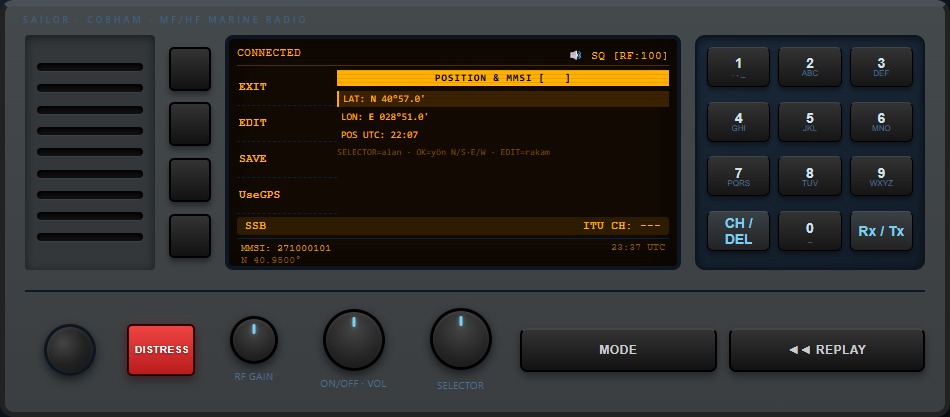
Task: Click the soft key next to SAVE
Action: click(x=190, y=180)
